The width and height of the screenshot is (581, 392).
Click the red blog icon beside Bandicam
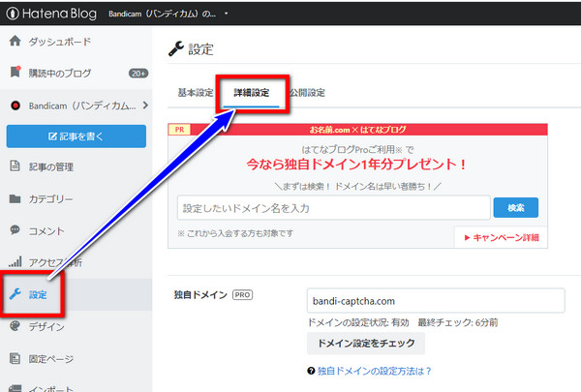(x=15, y=106)
